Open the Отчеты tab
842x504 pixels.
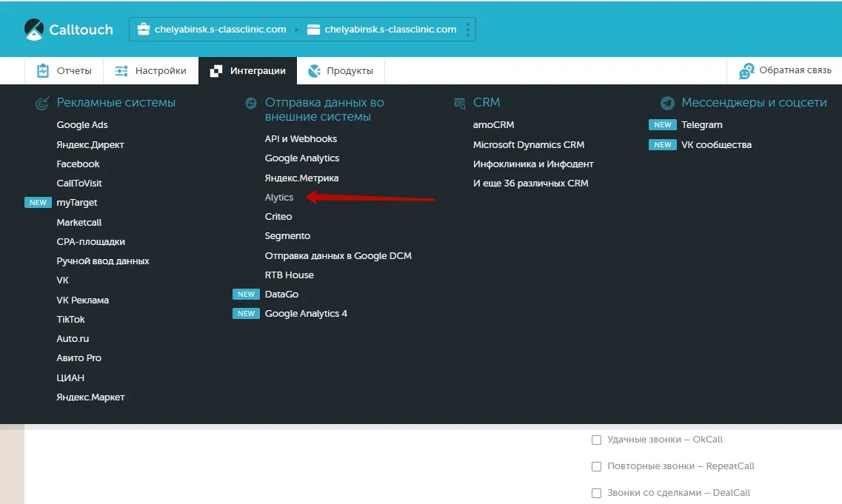point(64,71)
